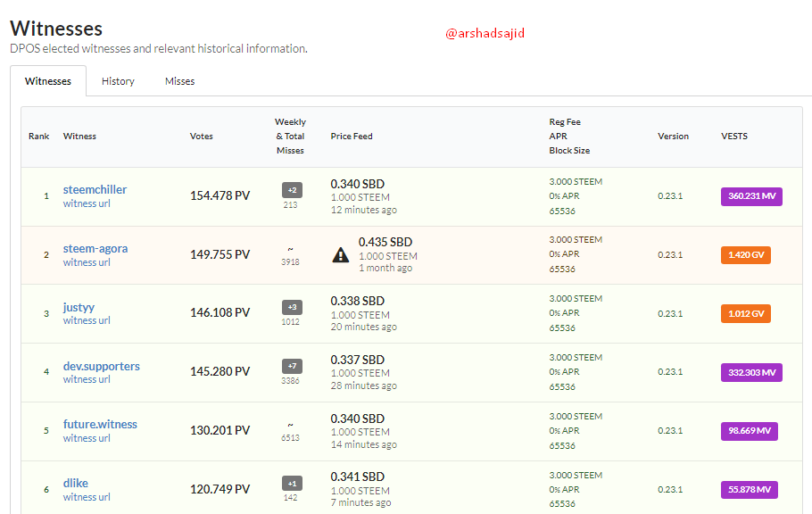
Task: Click the VESTS column header
Action: tap(734, 137)
